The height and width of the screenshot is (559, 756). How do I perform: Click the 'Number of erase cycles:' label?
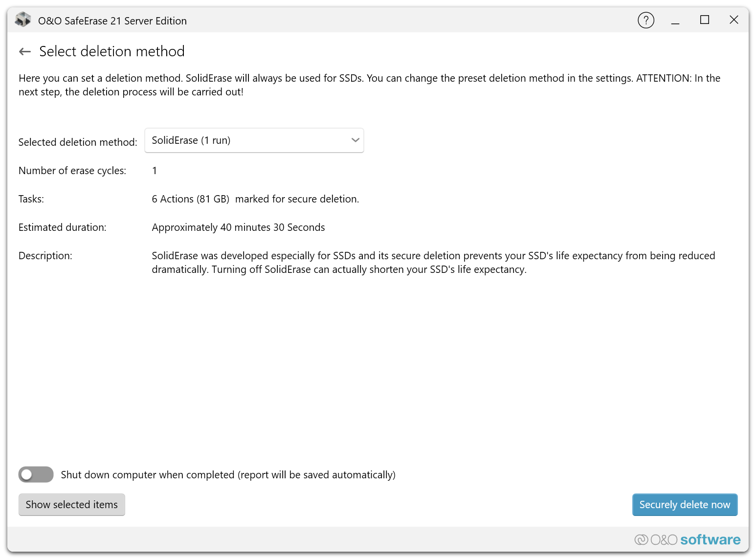point(72,171)
